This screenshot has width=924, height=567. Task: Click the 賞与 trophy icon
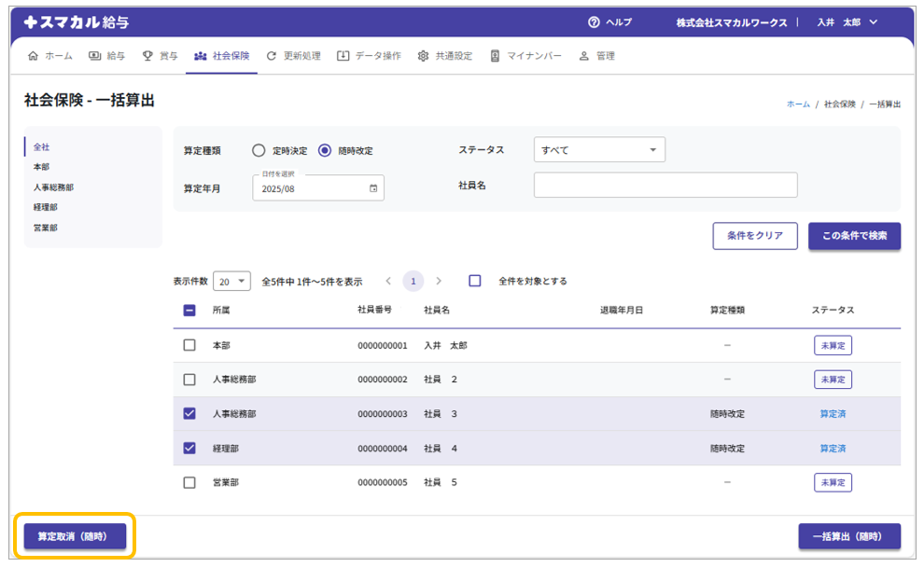click(147, 56)
